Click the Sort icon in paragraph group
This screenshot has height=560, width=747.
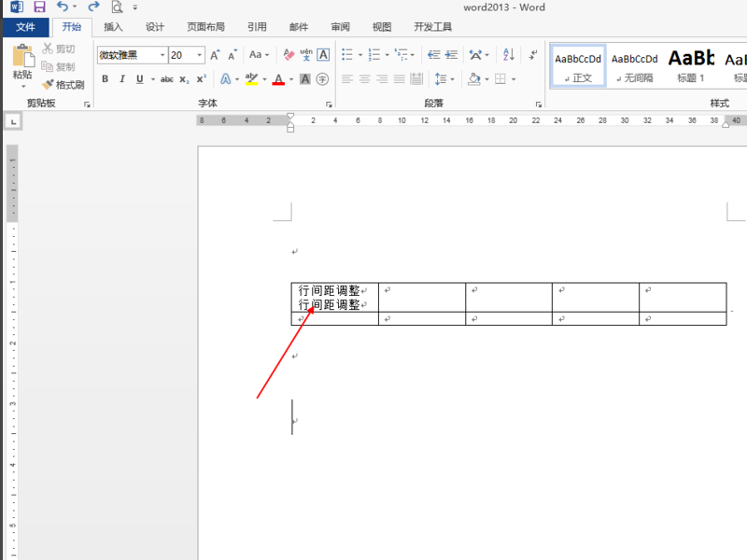point(508,55)
